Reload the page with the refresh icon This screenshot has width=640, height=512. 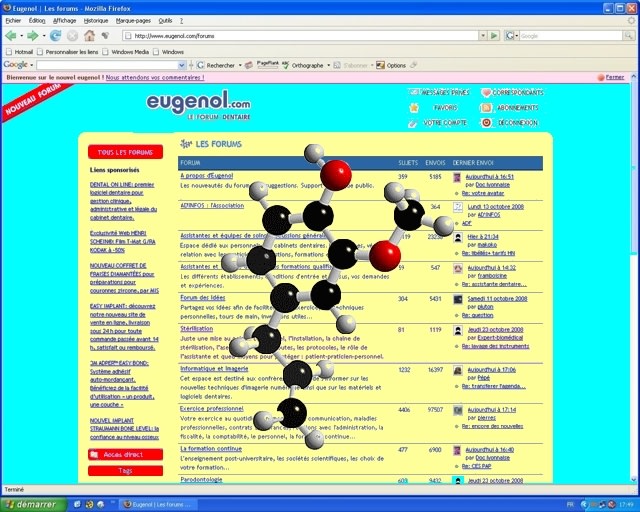tap(56, 35)
